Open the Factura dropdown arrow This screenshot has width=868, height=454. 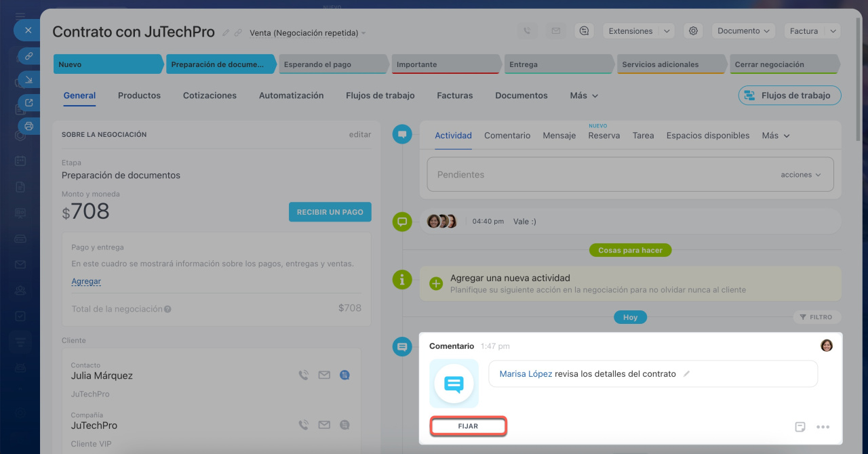tap(833, 31)
